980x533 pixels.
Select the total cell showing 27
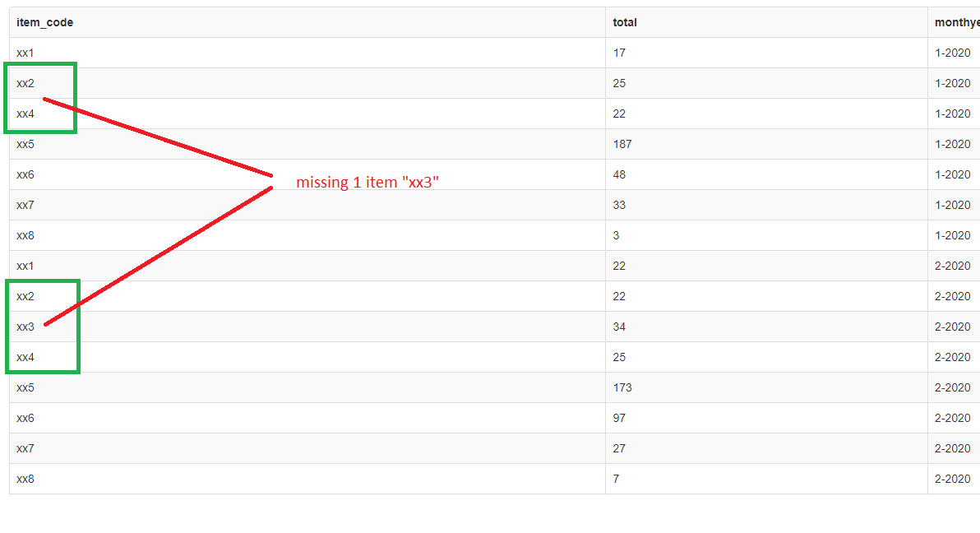(619, 448)
